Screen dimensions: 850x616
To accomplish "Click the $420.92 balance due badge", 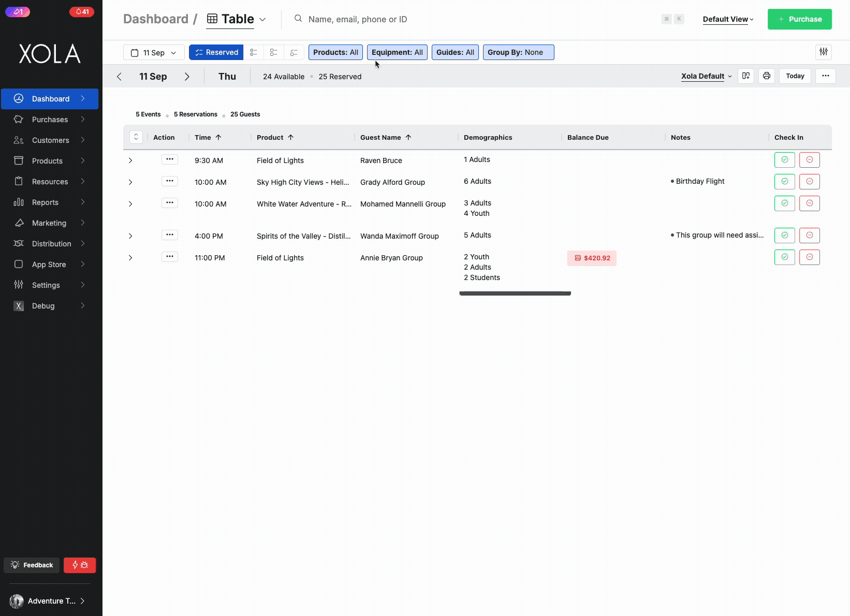I will [x=592, y=258].
